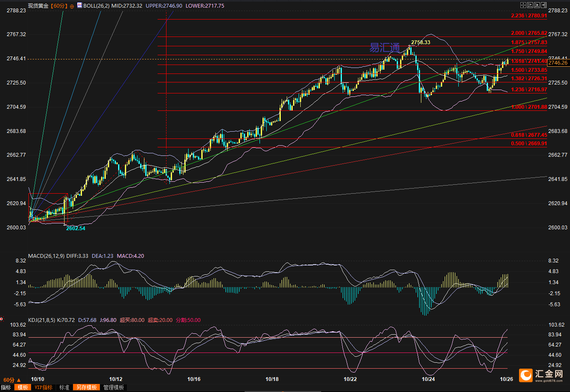Open the 【60分】 timeframe label in the title
The image size is (570, 392).
(x=59, y=6)
